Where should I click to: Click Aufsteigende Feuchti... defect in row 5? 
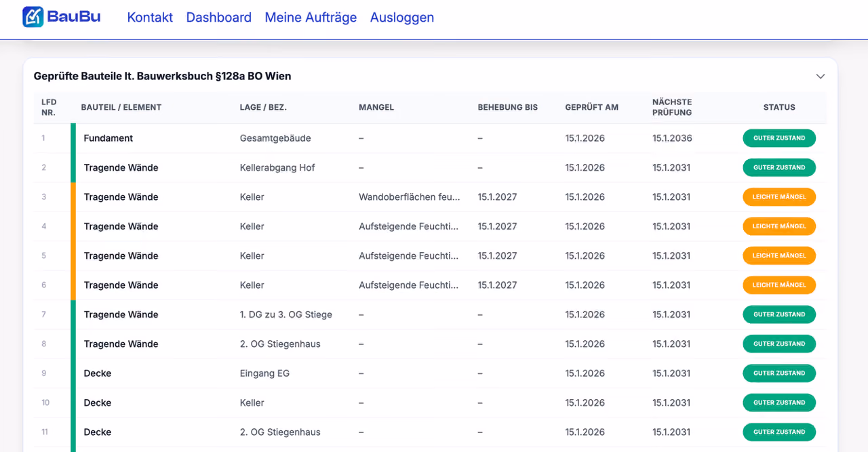coord(409,255)
